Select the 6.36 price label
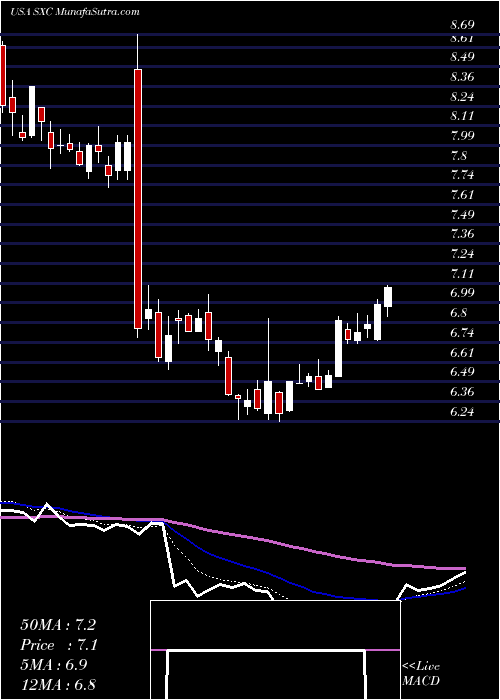 point(462,392)
